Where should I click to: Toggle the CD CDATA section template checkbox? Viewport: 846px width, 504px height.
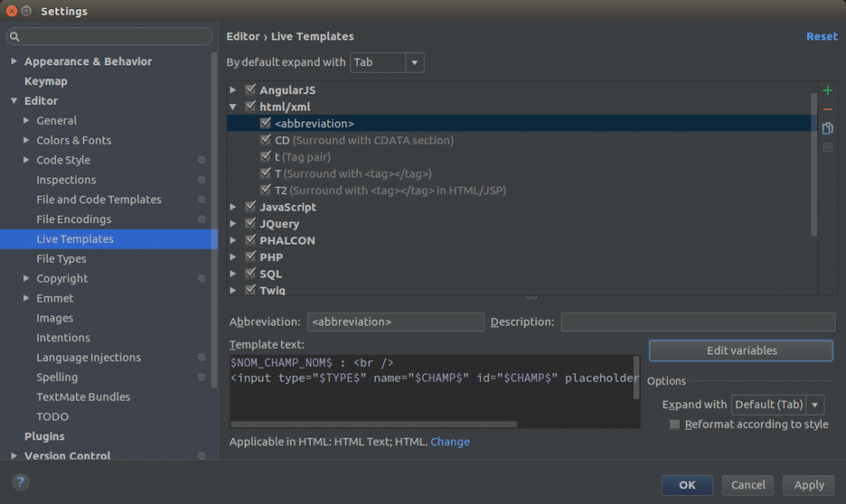[x=265, y=140]
